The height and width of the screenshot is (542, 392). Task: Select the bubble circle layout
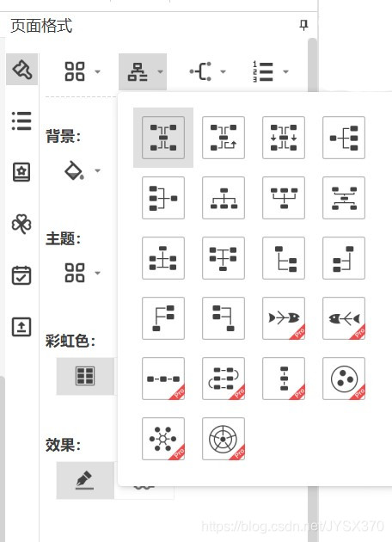click(344, 379)
